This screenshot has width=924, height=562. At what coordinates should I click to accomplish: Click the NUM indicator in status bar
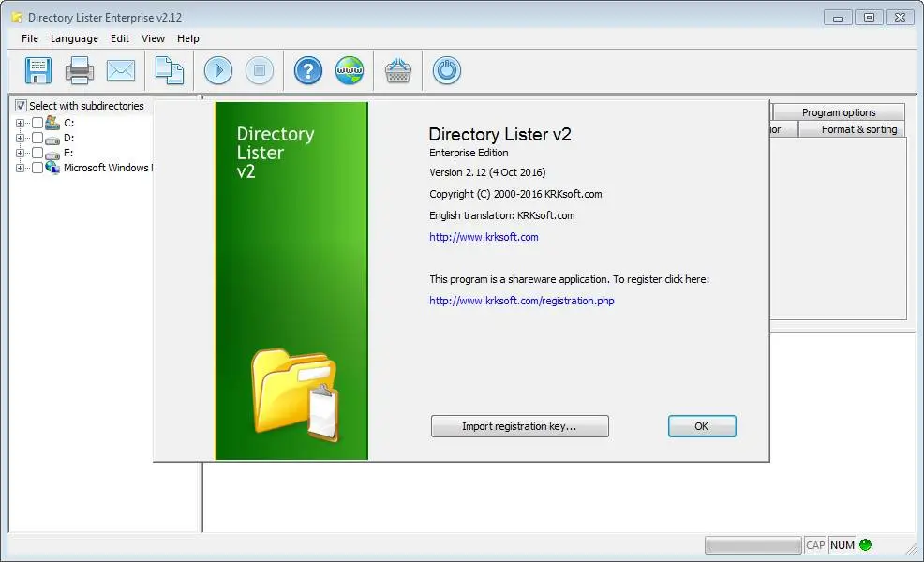click(x=842, y=545)
